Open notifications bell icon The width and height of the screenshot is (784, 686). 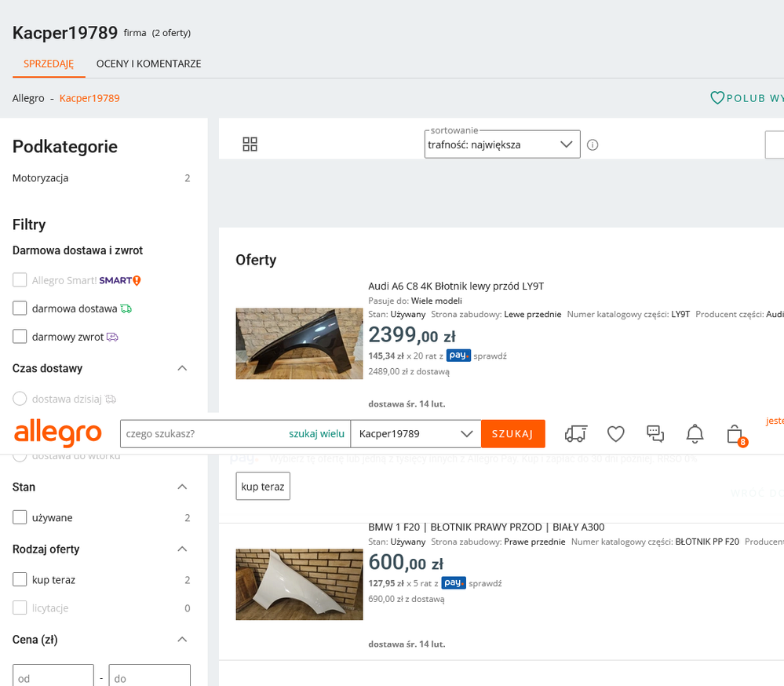coord(695,433)
